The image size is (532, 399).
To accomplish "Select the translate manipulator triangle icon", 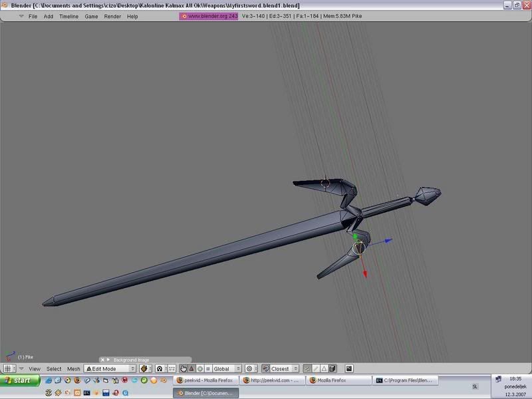I will click(192, 368).
